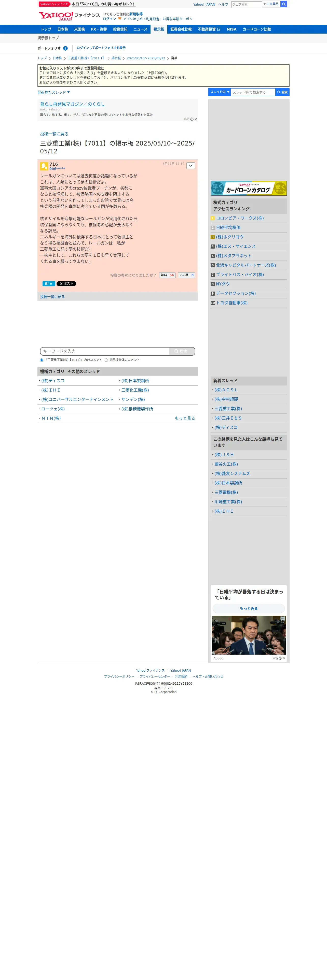Open 日経平均株価 ranking link
Image resolution: width=327 pixels, height=980 pixels.
point(228,227)
